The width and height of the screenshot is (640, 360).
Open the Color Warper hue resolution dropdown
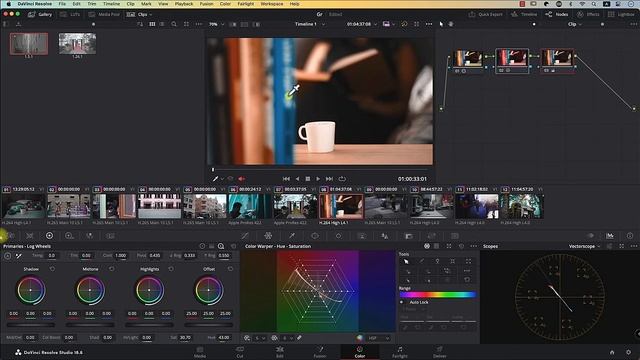(260, 338)
